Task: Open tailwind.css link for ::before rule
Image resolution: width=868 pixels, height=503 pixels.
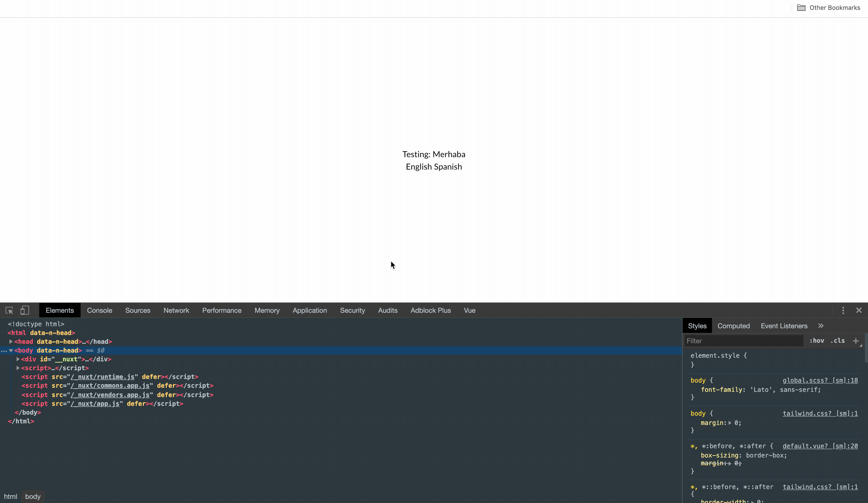Action: pos(820,487)
